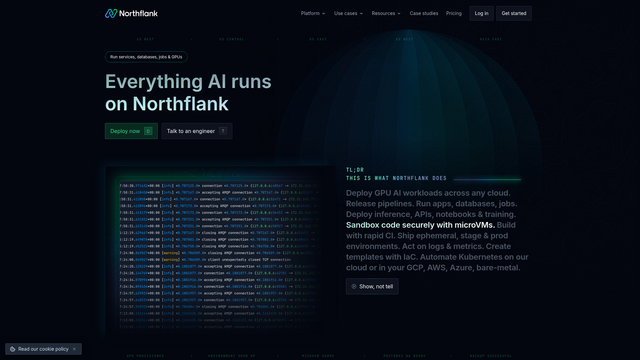
Task: Open the Case studies page
Action: tap(424, 13)
